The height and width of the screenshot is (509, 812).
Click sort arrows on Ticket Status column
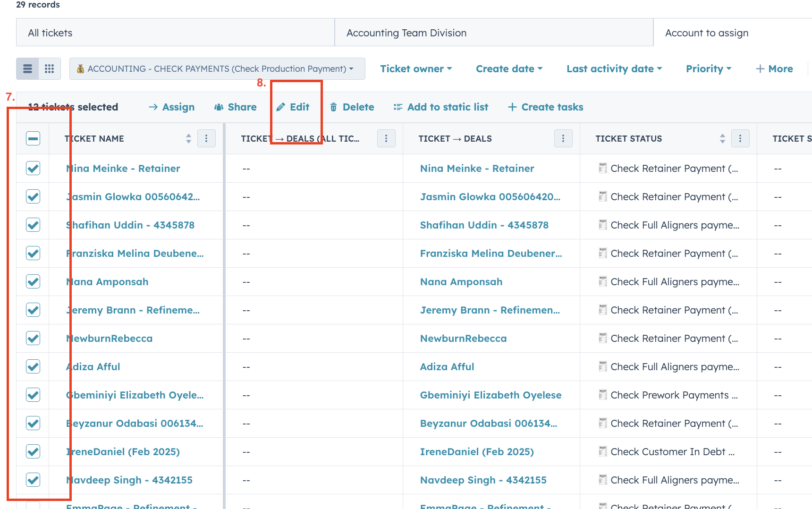coord(722,138)
